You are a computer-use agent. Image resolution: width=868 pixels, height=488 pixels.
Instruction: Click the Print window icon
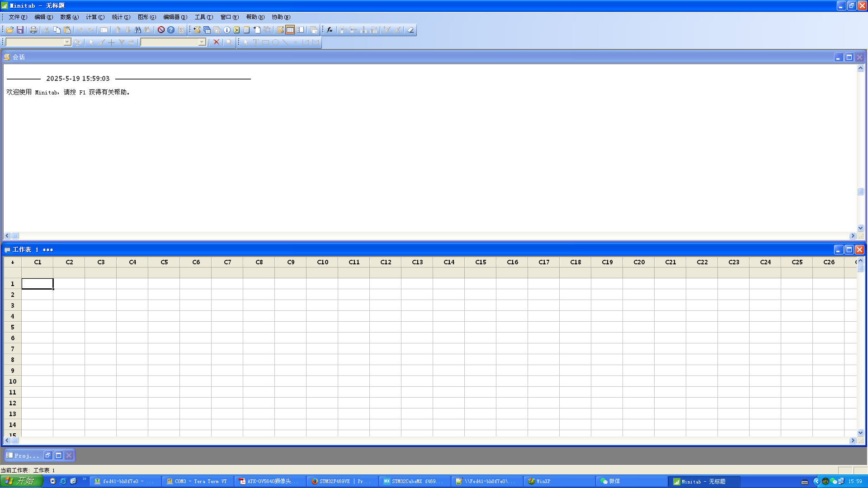coord(33,30)
